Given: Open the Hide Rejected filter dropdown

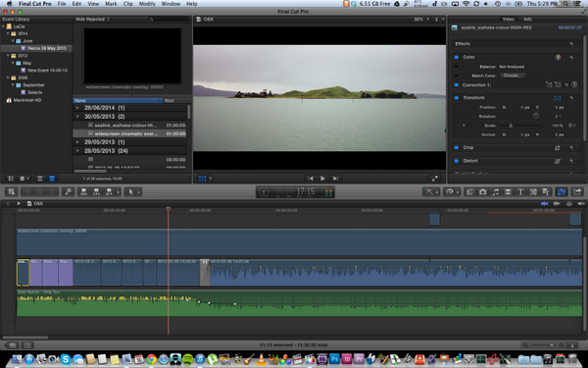Looking at the screenshot, I should tap(92, 20).
